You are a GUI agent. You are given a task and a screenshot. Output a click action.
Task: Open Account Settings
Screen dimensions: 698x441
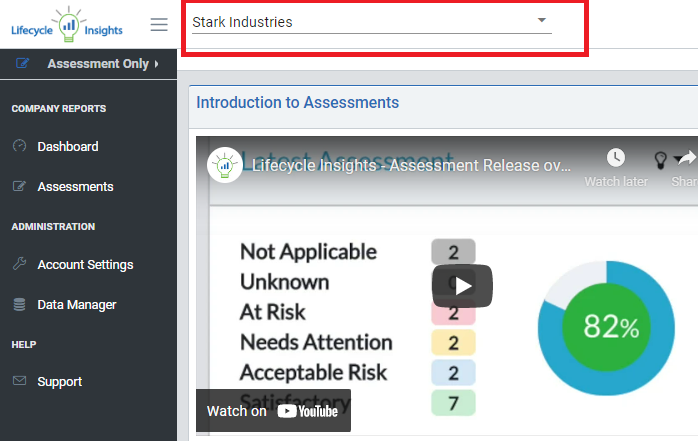(85, 265)
